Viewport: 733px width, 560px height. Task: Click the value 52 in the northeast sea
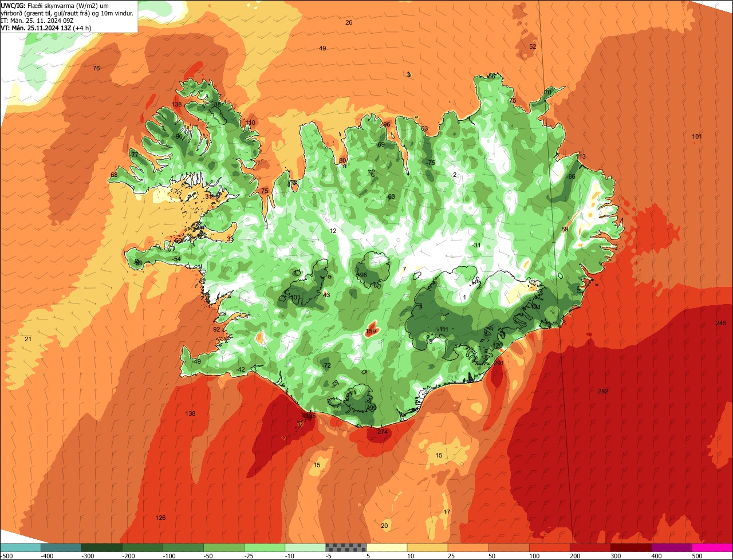click(x=533, y=46)
